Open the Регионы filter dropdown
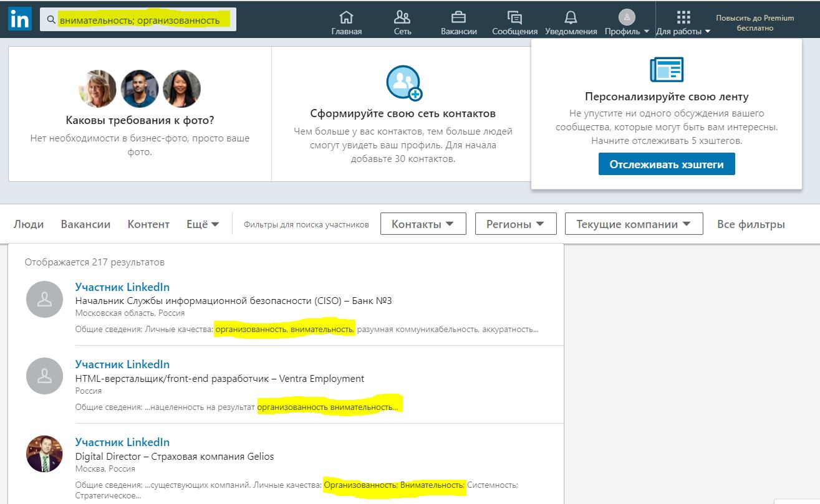 pyautogui.click(x=515, y=224)
